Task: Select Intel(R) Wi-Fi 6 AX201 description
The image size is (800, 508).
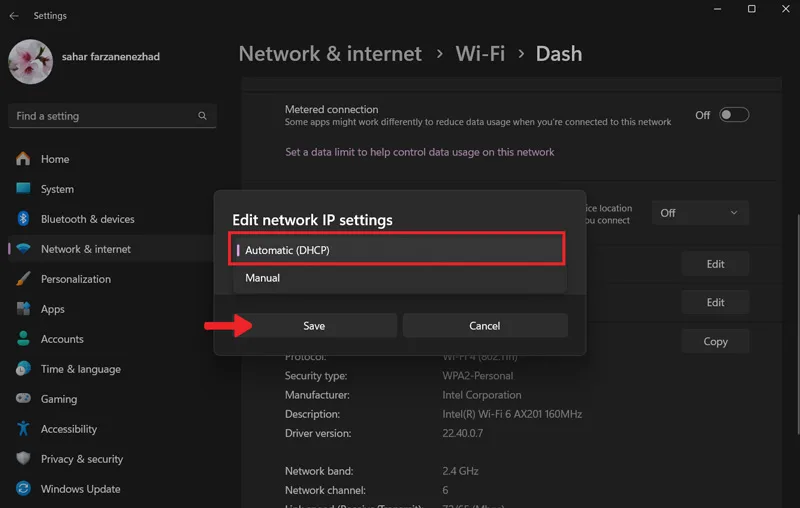Action: pos(512,414)
